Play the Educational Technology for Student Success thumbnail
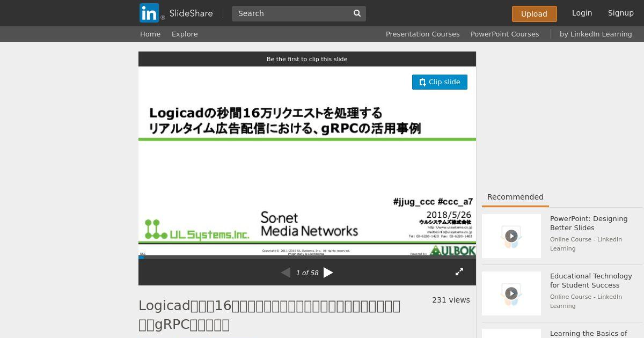The width and height of the screenshot is (644, 338). [511, 293]
